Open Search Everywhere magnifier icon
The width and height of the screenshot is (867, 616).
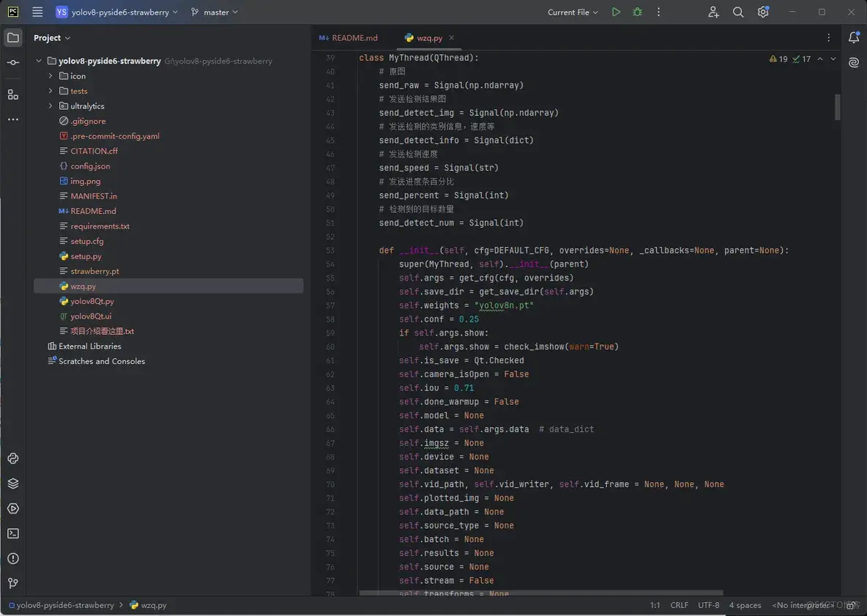(x=738, y=12)
